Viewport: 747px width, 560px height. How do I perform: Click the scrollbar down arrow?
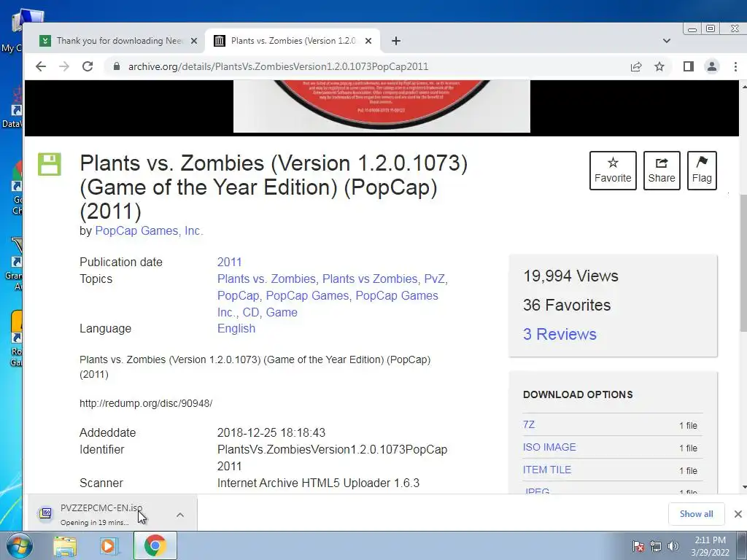point(743,487)
